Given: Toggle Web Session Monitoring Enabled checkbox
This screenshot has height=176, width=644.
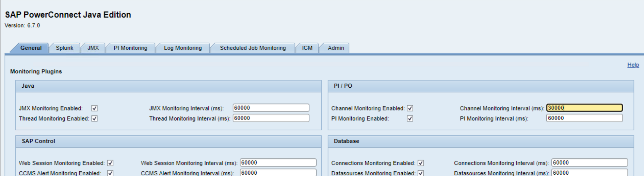Looking at the screenshot, I should click(x=110, y=163).
